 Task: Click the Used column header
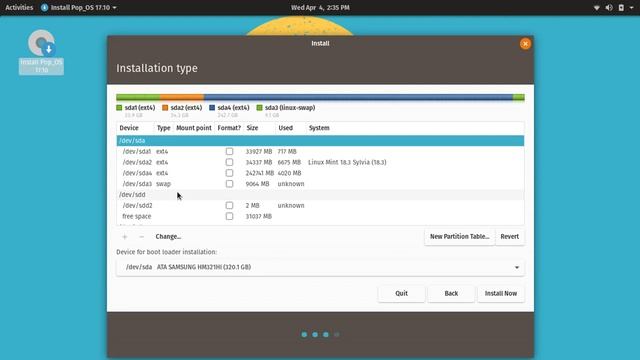pos(291,128)
